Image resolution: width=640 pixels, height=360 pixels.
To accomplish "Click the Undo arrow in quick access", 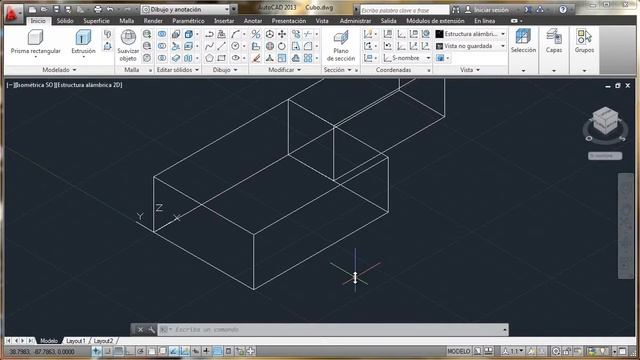I will click(110, 9).
